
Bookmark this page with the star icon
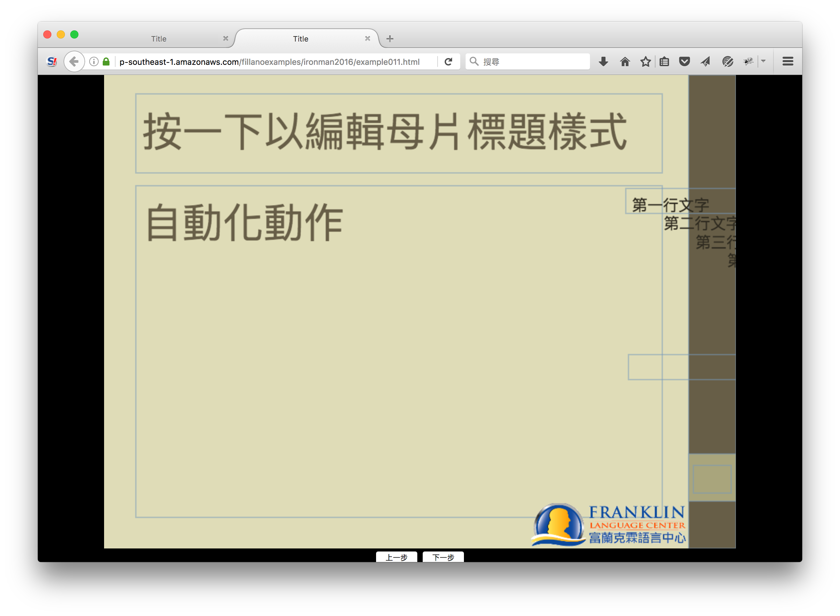coord(645,61)
